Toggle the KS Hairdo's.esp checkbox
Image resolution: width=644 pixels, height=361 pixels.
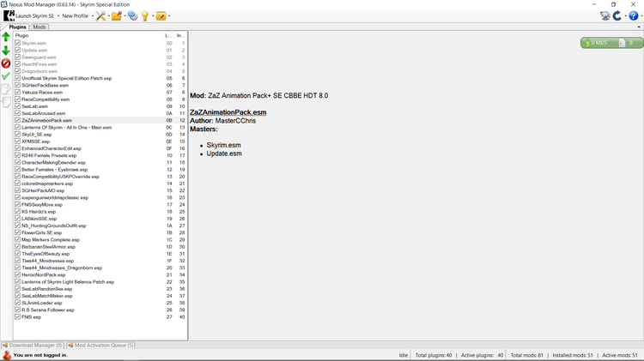point(18,212)
